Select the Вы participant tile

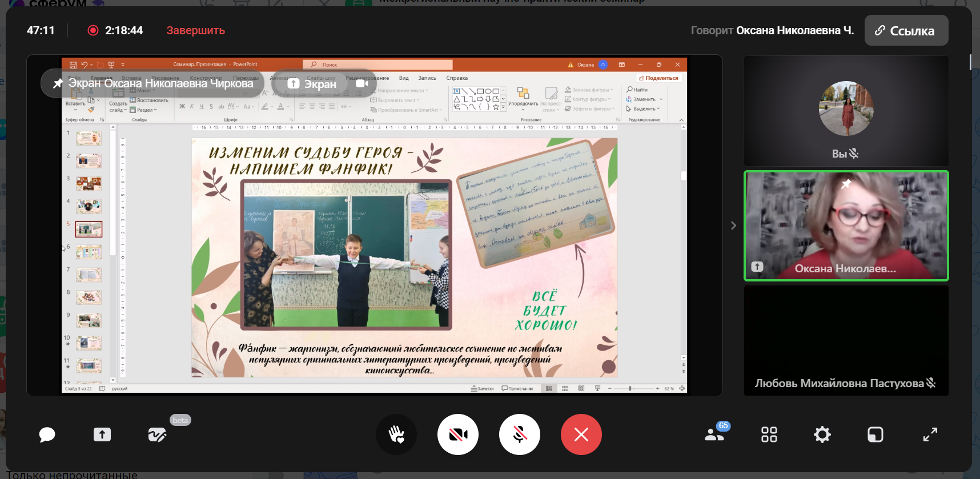point(846,111)
